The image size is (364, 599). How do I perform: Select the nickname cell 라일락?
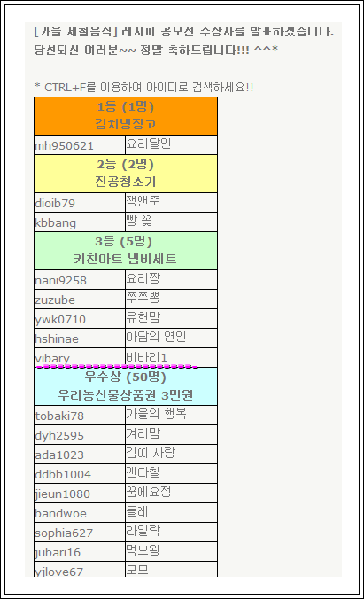(171, 533)
